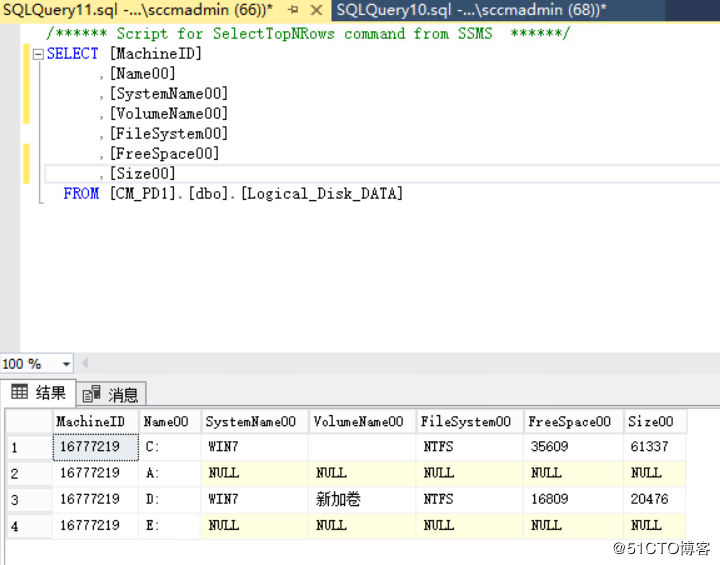This screenshot has width=720, height=565.
Task: Click the E: drive name cell
Action: coord(169,526)
